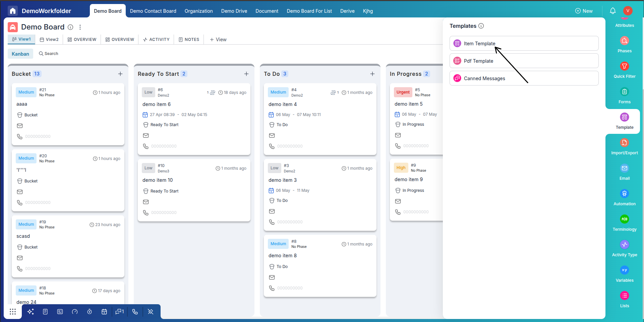Viewport: 644px width, 322px height.
Task: Create a new item with New button
Action: tap(584, 11)
